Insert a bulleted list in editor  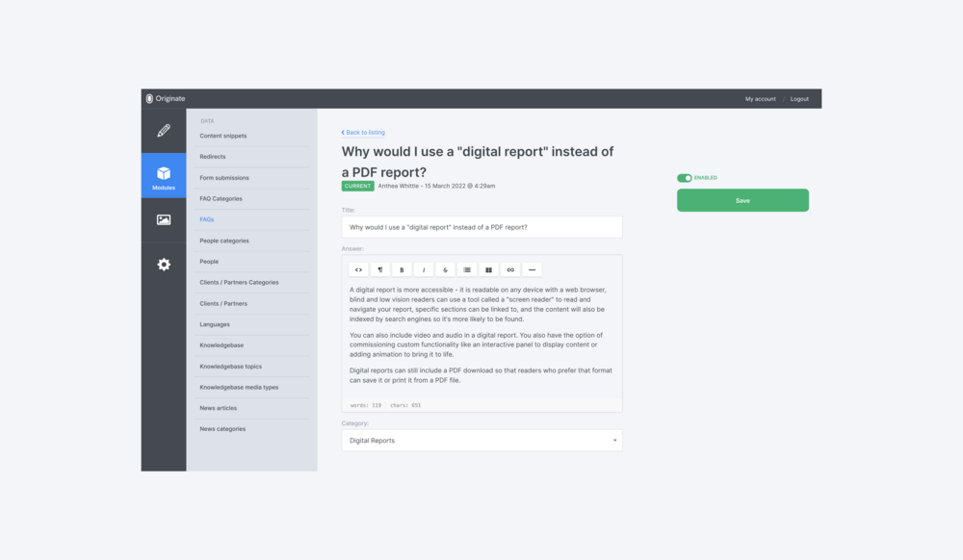pyautogui.click(x=467, y=269)
